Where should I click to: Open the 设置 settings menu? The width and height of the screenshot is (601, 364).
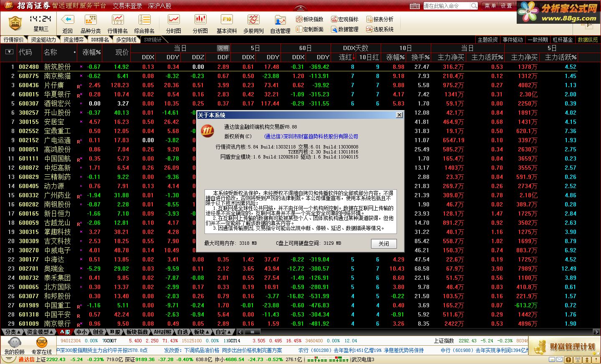(x=506, y=6)
